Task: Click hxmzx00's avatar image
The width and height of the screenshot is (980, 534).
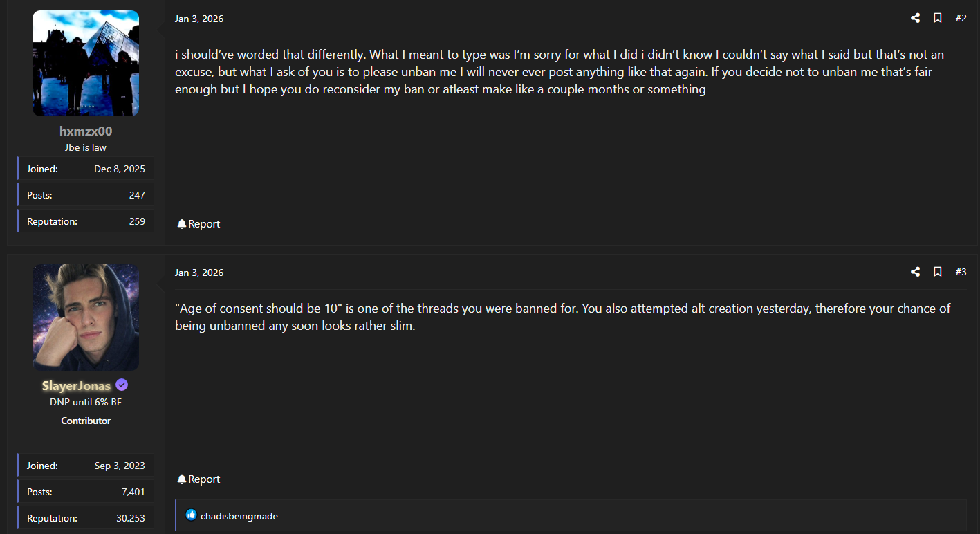Action: (x=86, y=63)
